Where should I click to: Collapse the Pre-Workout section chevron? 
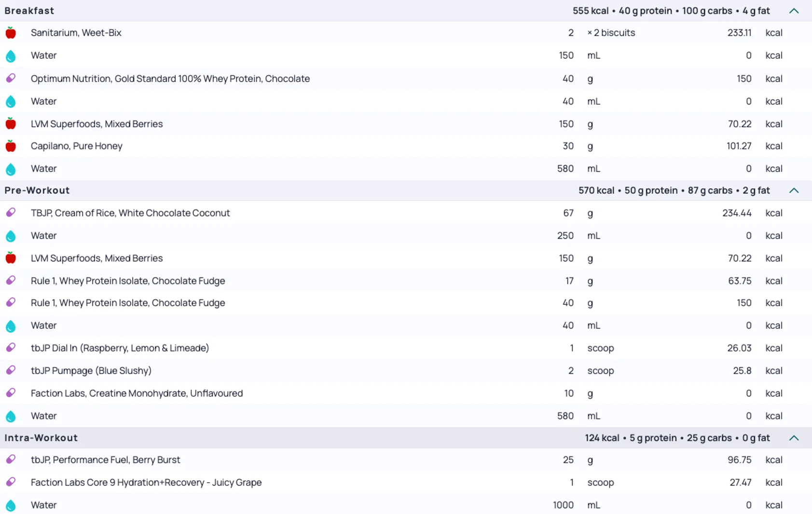coord(794,190)
